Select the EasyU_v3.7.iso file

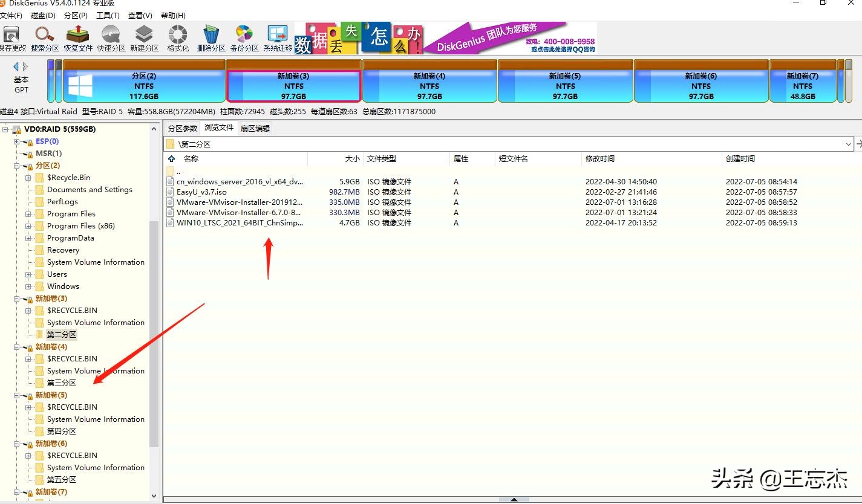tap(201, 192)
